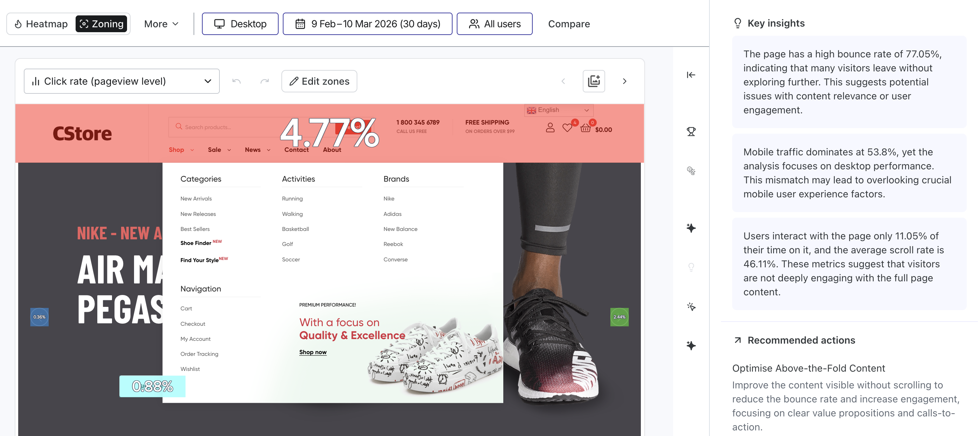
Task: Click the sparkle icon below the cursor-click icon
Action: 691,345
